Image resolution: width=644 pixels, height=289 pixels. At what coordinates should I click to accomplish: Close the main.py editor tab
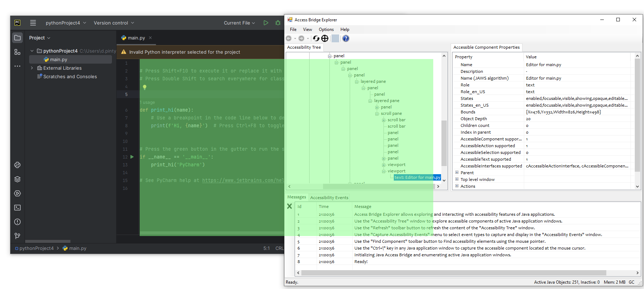point(150,38)
